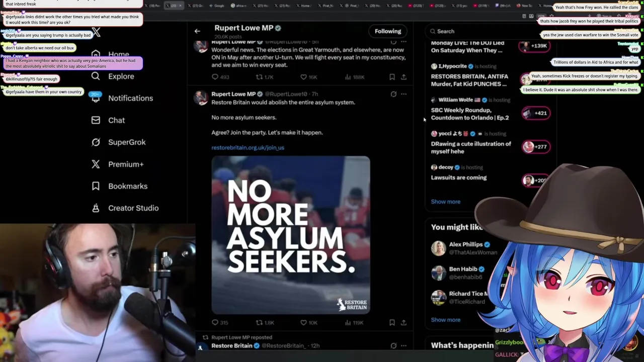Open more options on the asylum tweet
This screenshot has width=644, height=362.
(404, 94)
